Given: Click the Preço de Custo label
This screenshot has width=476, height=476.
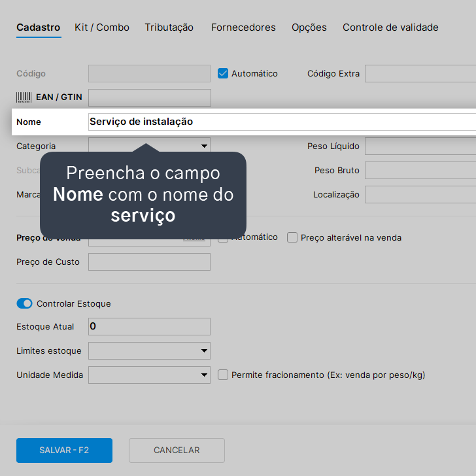Looking at the screenshot, I should point(48,262).
